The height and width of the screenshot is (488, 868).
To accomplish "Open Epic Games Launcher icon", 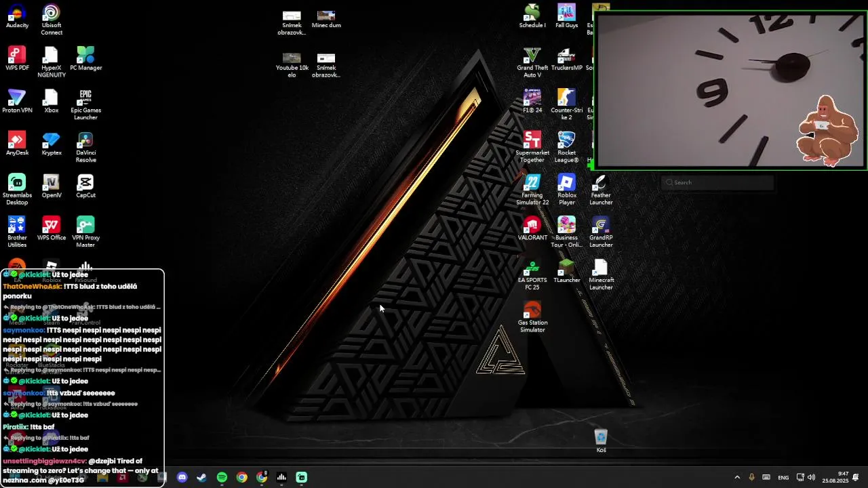I will pyautogui.click(x=85, y=105).
